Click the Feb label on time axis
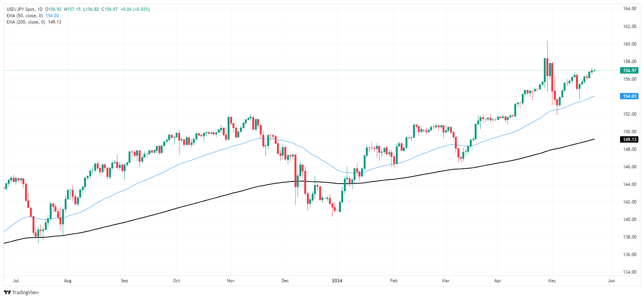 (394, 281)
